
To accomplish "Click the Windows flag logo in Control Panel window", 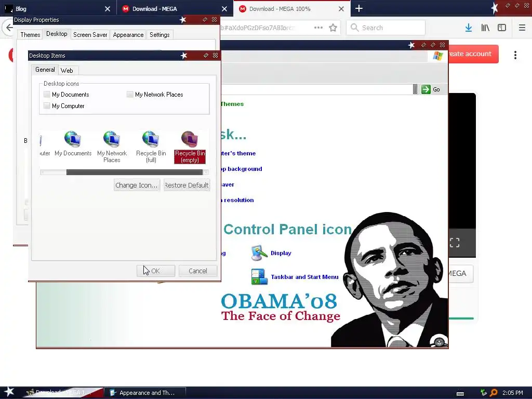I will tap(437, 56).
